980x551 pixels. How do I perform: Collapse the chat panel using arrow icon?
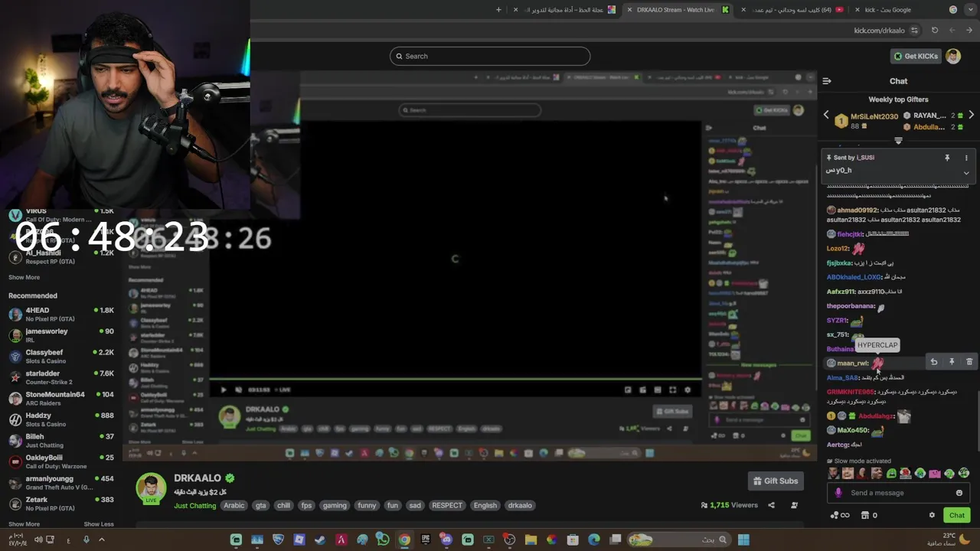tap(827, 80)
